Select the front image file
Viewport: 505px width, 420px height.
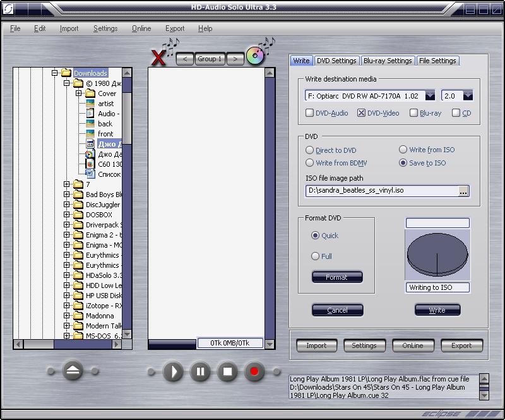pyautogui.click(x=100, y=134)
